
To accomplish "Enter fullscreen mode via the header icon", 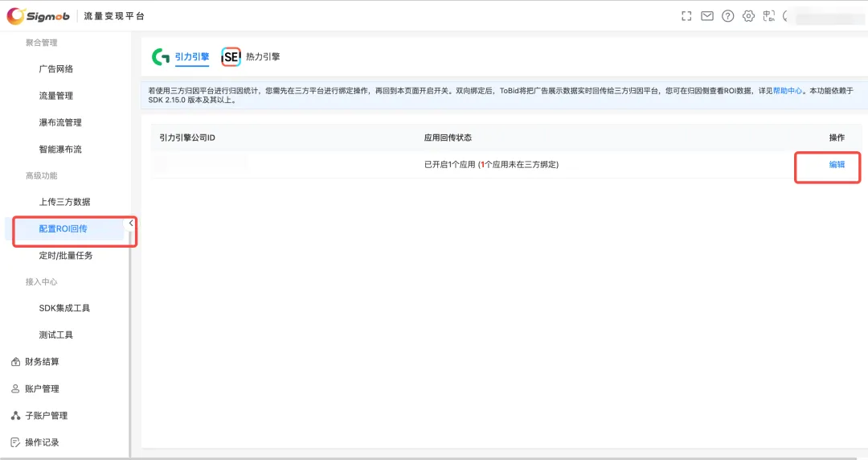I will click(686, 16).
